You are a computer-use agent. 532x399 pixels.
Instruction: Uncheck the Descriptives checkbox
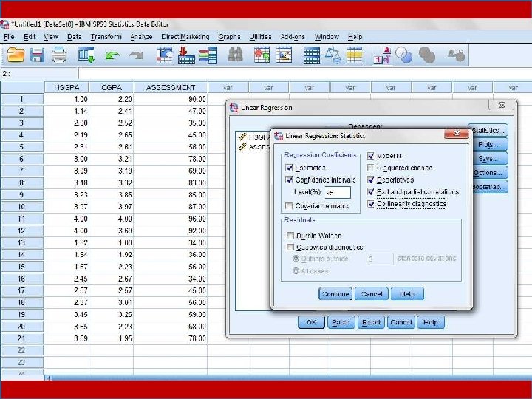[x=370, y=180]
